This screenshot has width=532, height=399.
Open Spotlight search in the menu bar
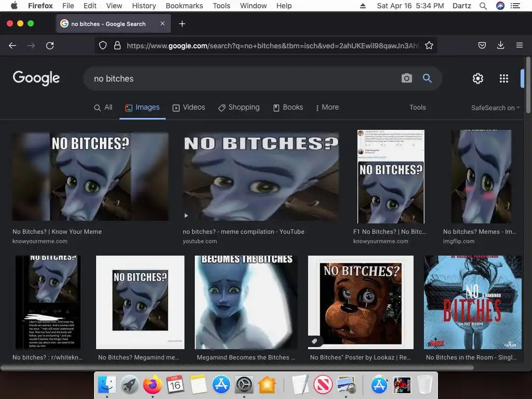tap(483, 6)
